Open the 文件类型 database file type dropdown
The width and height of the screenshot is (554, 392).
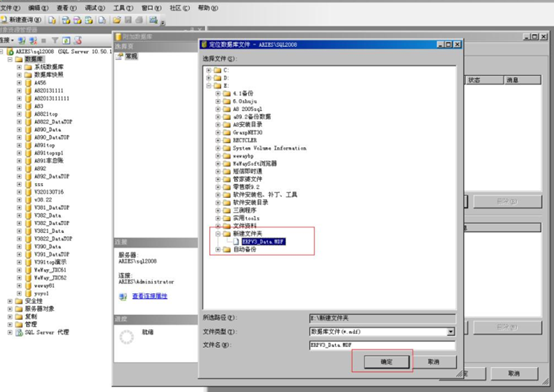point(451,332)
